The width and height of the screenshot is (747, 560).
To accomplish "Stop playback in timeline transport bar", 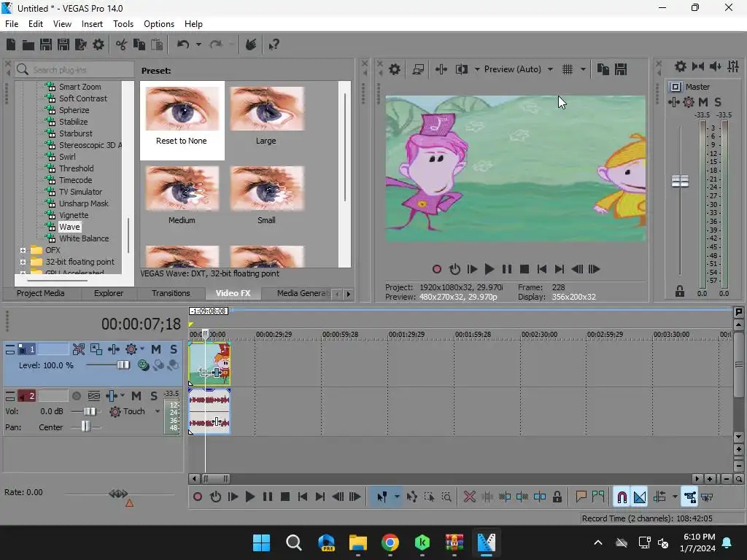I will click(x=285, y=497).
